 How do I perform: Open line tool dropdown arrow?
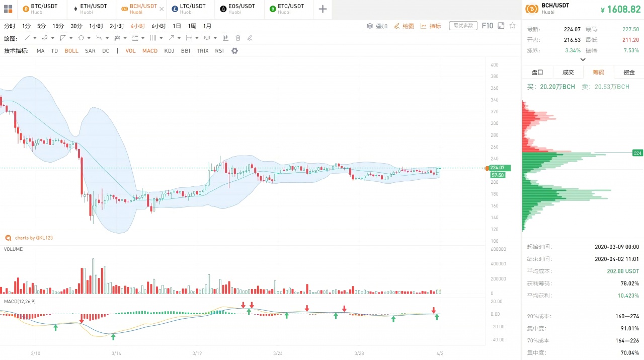(35, 38)
